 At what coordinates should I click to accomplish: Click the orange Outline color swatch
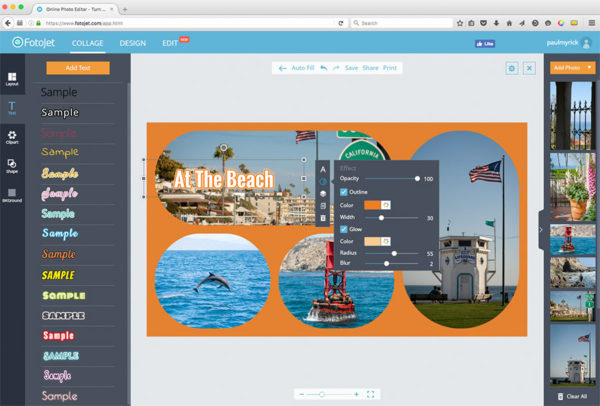[x=372, y=205]
